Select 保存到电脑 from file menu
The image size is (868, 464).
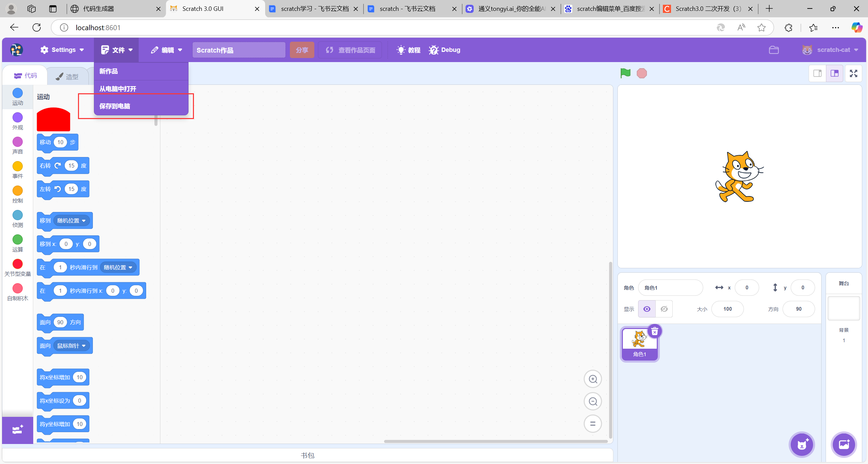click(x=115, y=106)
